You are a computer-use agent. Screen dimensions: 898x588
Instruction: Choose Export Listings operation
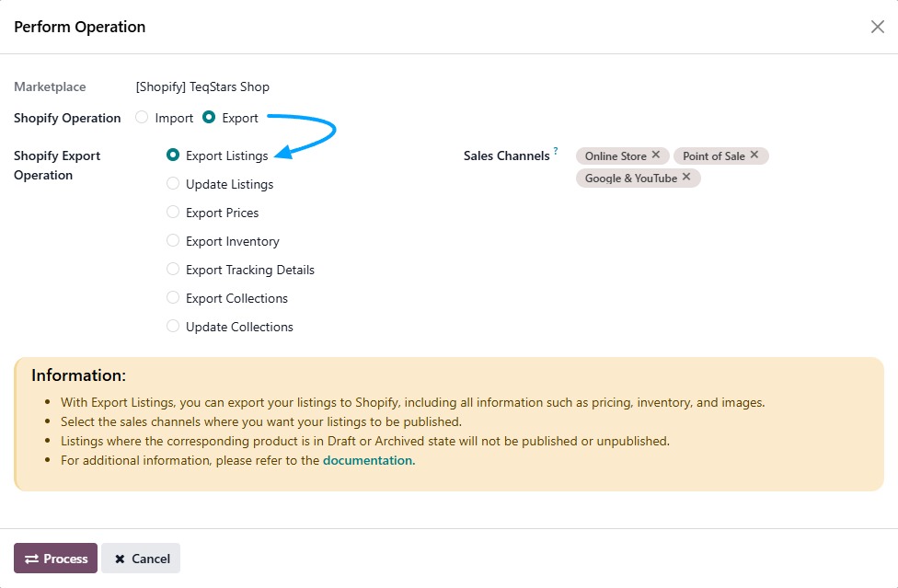172,156
